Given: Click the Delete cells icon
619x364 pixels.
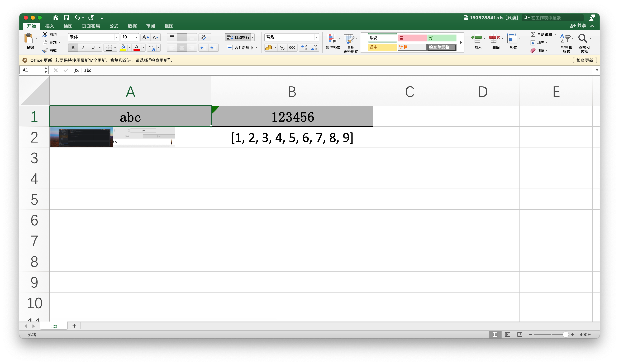Looking at the screenshot, I should click(x=494, y=38).
